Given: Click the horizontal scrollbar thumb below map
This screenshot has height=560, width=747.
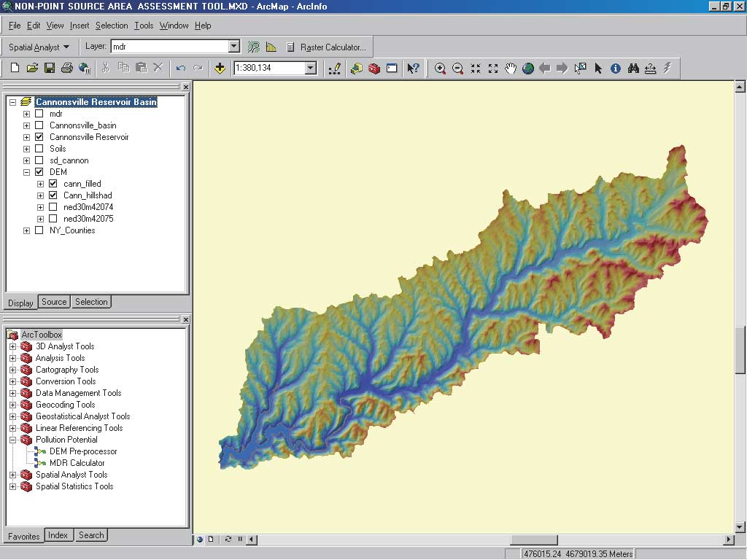Looking at the screenshot, I should (x=533, y=540).
